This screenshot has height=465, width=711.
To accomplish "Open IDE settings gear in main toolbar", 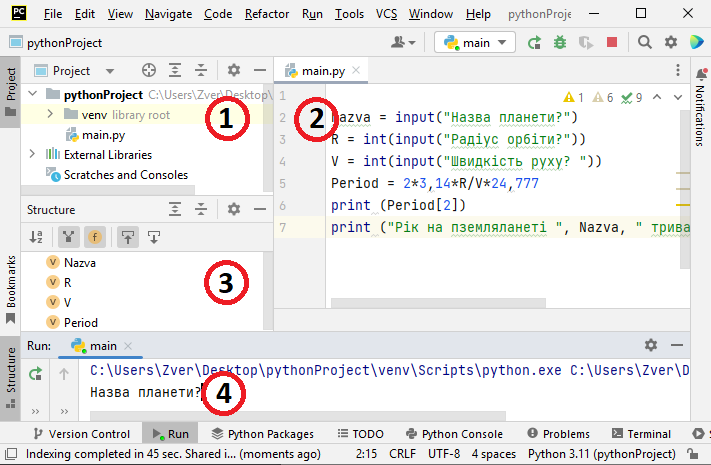I will (x=670, y=42).
